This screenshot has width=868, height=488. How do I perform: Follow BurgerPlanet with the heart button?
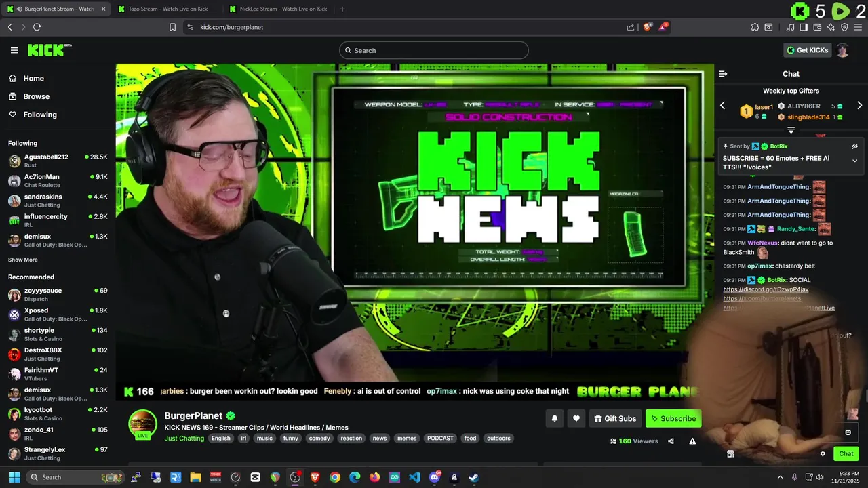pos(576,419)
